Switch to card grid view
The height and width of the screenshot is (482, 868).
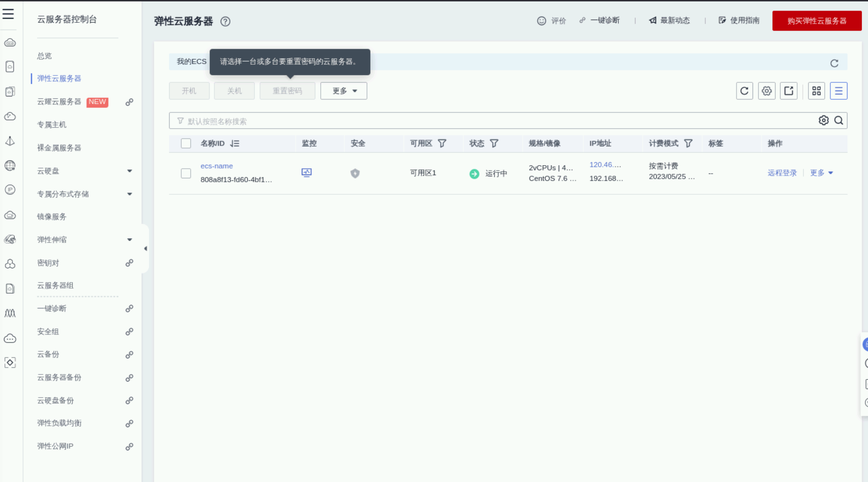pyautogui.click(x=817, y=91)
